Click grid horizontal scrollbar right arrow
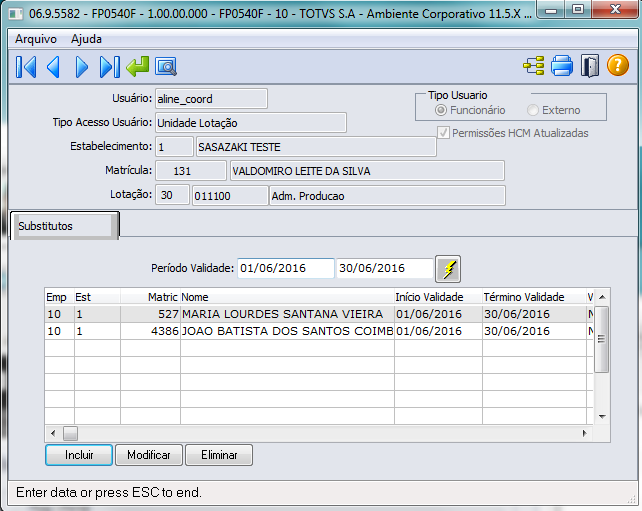642x511 pixels. pyautogui.click(x=585, y=433)
